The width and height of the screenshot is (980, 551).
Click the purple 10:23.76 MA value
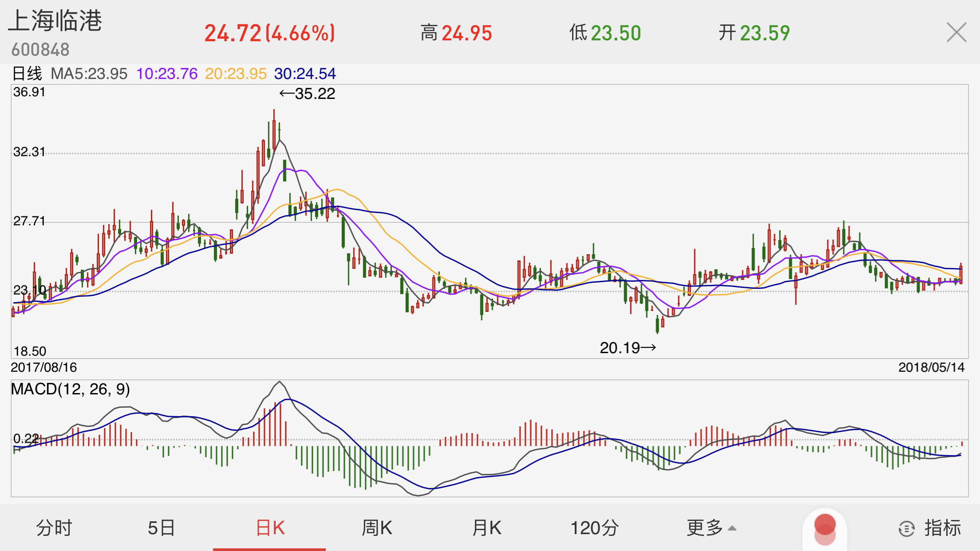(167, 74)
